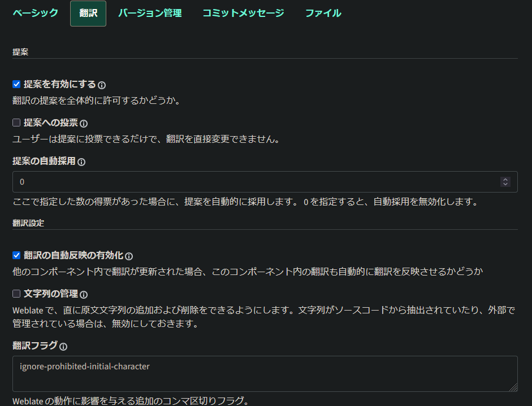Switch to the バージョン管理 tab
The height and width of the screenshot is (406, 532).
pyautogui.click(x=150, y=13)
